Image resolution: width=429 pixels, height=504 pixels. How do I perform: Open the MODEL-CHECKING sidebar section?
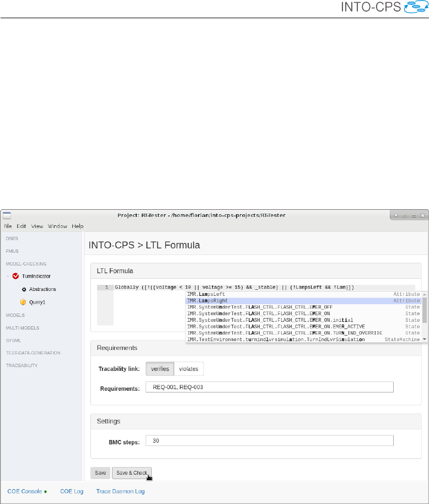(x=26, y=263)
